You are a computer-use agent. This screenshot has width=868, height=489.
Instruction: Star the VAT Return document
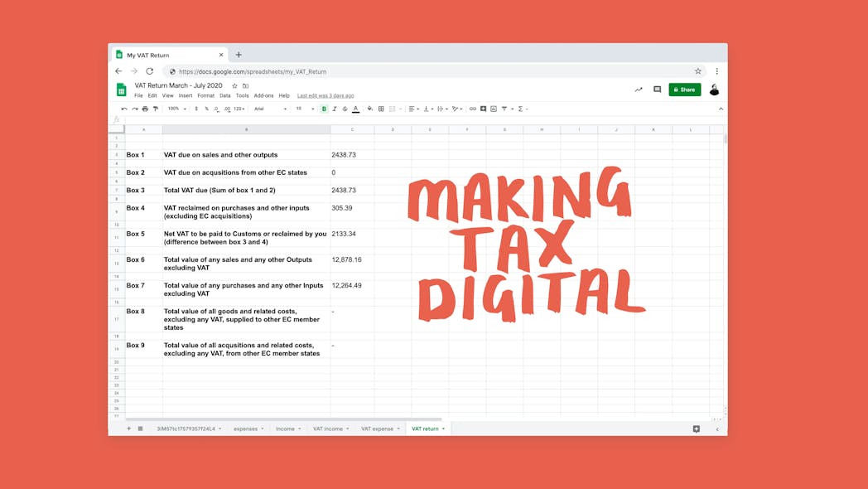[x=234, y=86]
